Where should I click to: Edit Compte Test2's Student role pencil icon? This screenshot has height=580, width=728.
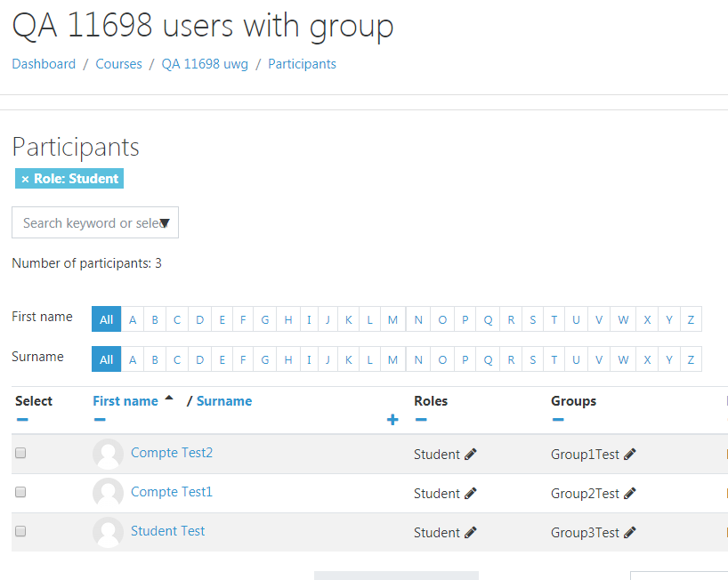(470, 455)
